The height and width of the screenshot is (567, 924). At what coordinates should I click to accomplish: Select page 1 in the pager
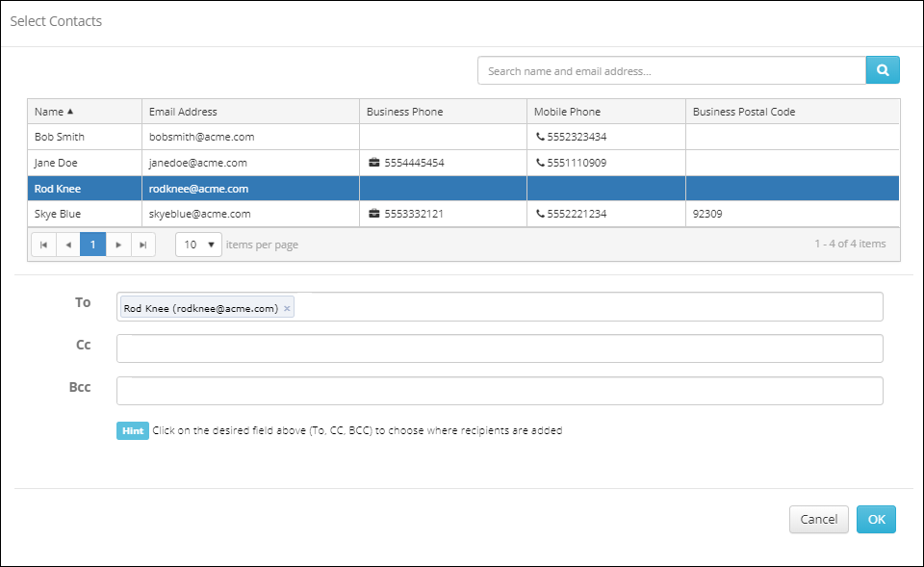(x=93, y=245)
